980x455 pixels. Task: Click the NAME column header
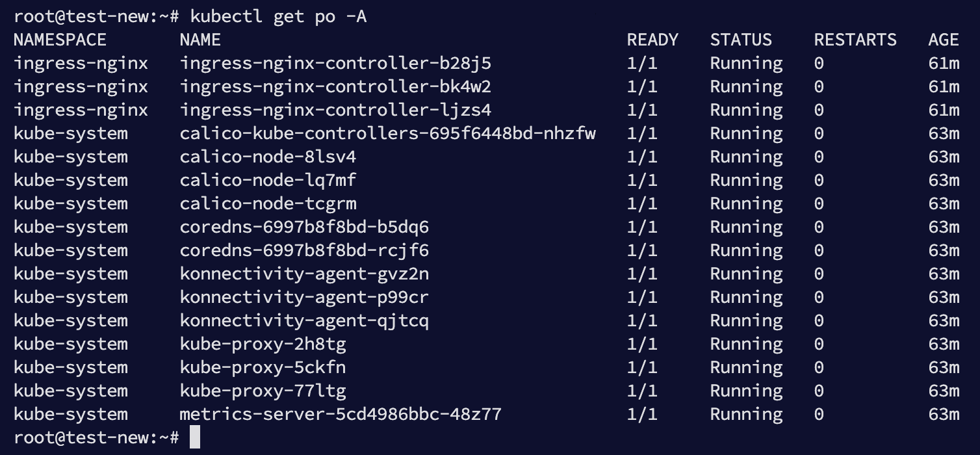[200, 40]
